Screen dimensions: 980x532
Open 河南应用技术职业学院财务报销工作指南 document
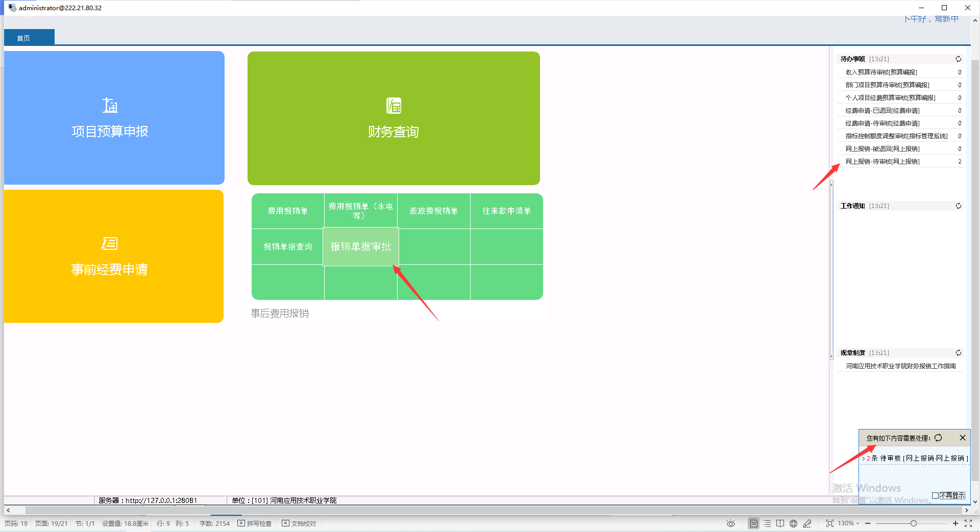tap(900, 366)
